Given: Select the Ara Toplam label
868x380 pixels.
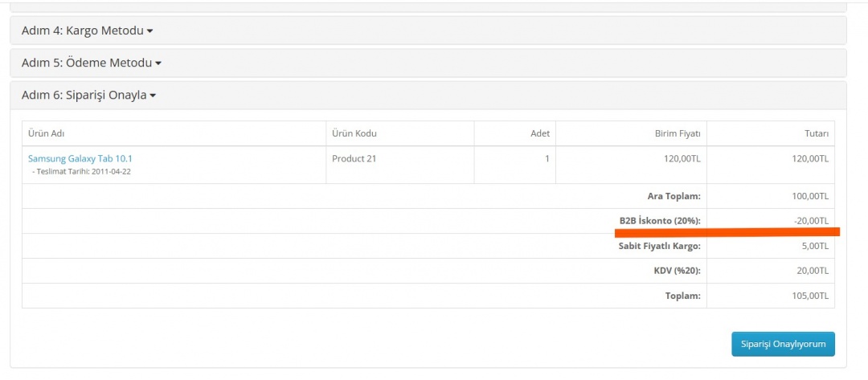Looking at the screenshot, I should [674, 196].
